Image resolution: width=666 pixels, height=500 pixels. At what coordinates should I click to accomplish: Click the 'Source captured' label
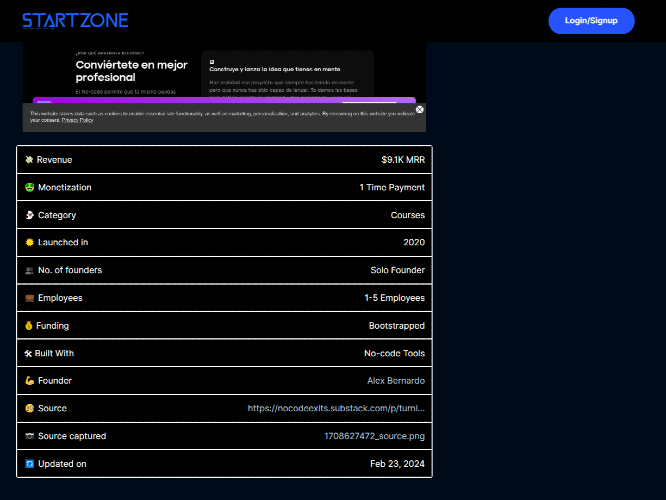click(x=72, y=436)
